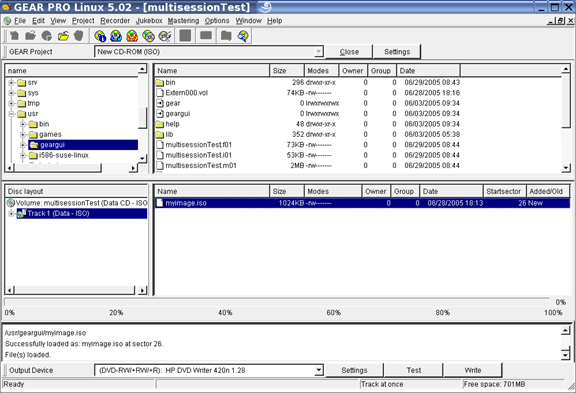Click the geargui open folder icon in tree
Viewport: 576px width, 393px height.
[34, 145]
